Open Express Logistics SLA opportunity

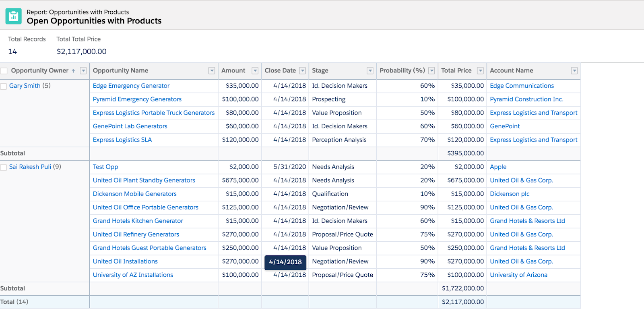tap(122, 140)
